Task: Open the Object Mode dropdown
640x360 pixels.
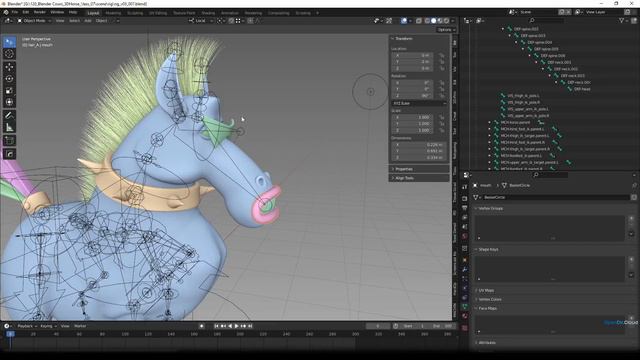Action: (34, 21)
